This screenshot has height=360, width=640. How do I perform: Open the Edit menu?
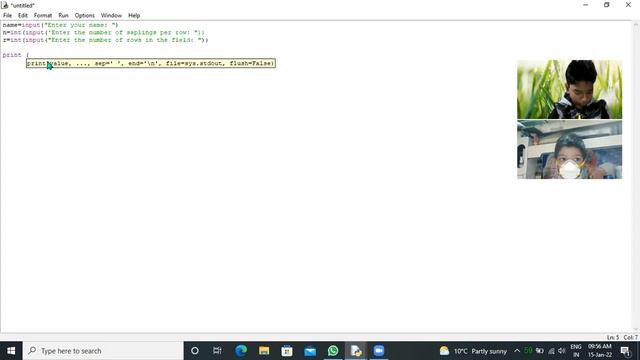click(22, 16)
